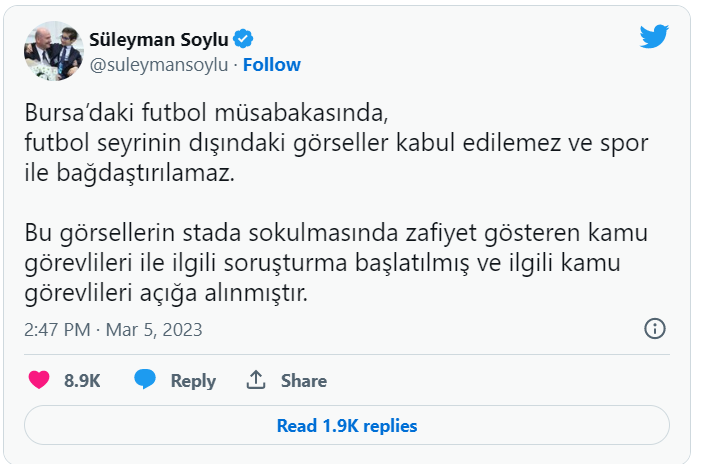Like the tweet with the heart icon

coord(39,380)
